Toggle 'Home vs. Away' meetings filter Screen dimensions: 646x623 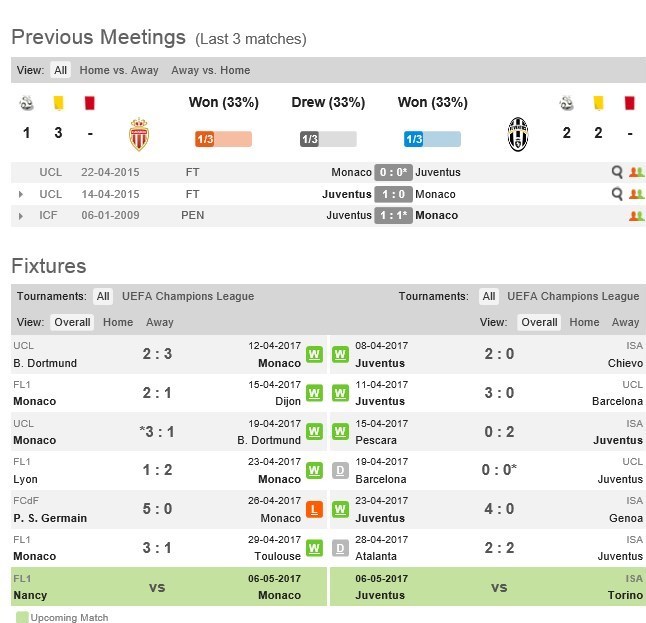pos(119,70)
